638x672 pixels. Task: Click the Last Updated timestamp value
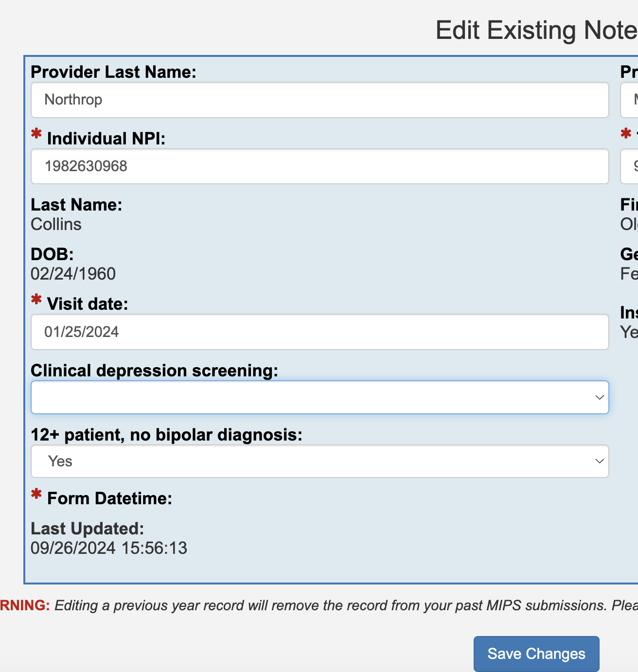[109, 548]
